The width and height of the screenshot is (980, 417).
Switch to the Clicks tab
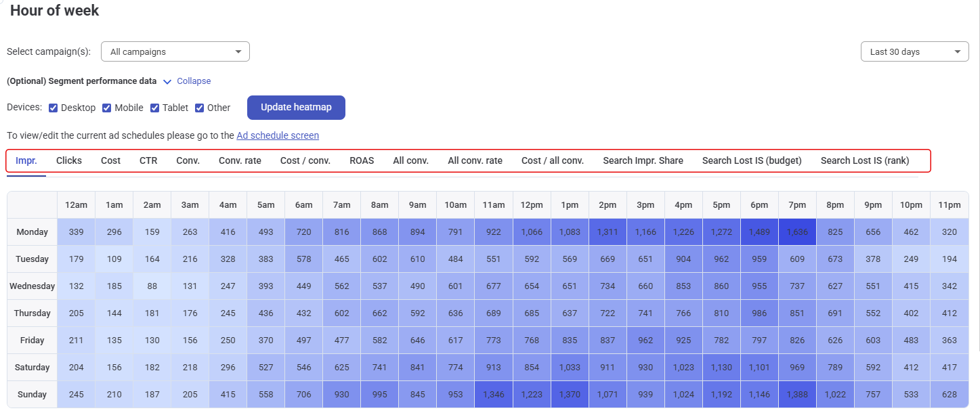tap(69, 160)
